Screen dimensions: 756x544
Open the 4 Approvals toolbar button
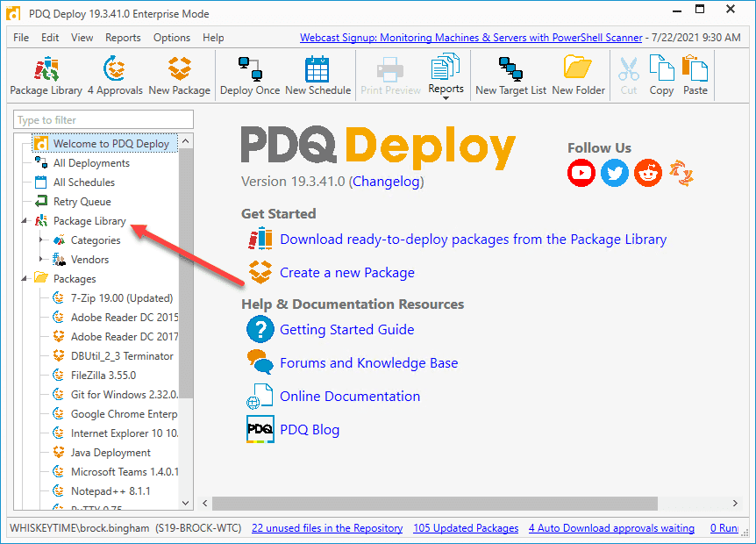(115, 75)
